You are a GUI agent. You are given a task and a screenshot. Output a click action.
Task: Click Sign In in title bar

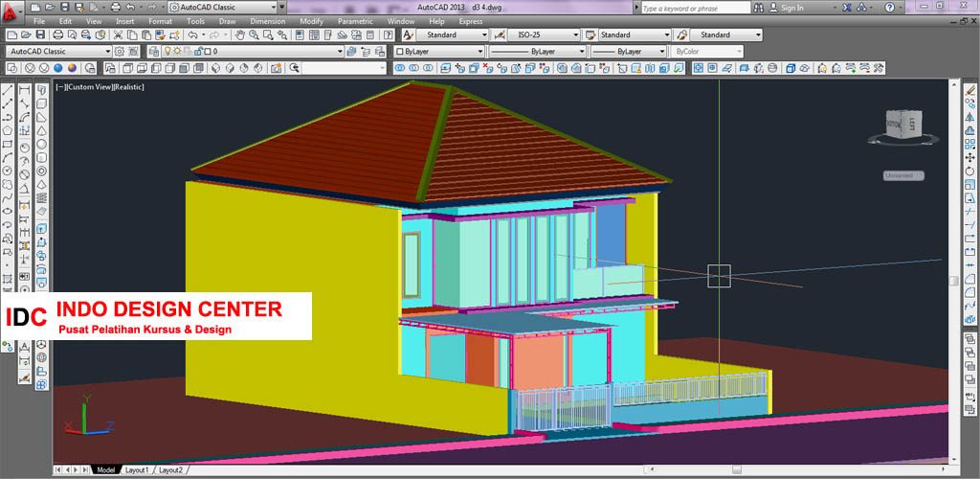pos(791,8)
